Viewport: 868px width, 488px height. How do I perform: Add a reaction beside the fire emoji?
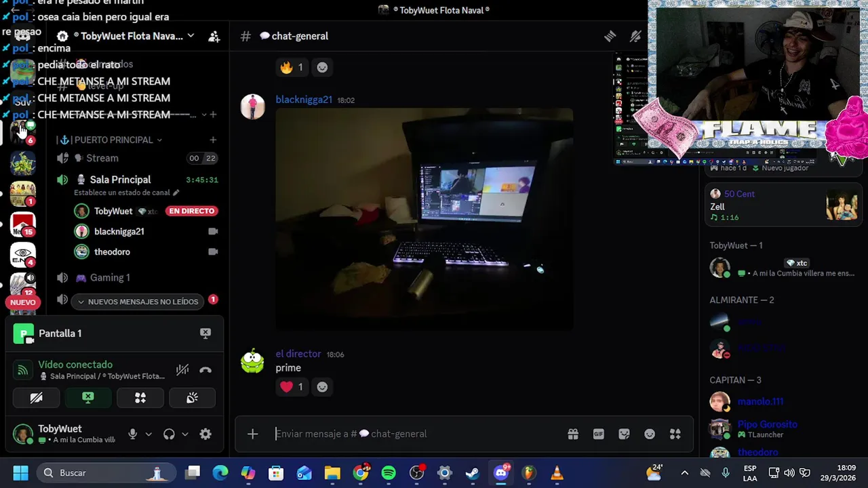(322, 67)
